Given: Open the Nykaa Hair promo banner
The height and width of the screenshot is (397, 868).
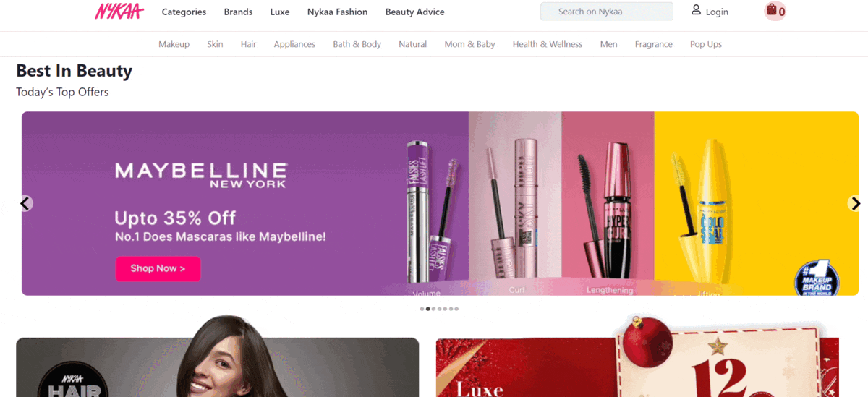Looking at the screenshot, I should pyautogui.click(x=217, y=367).
